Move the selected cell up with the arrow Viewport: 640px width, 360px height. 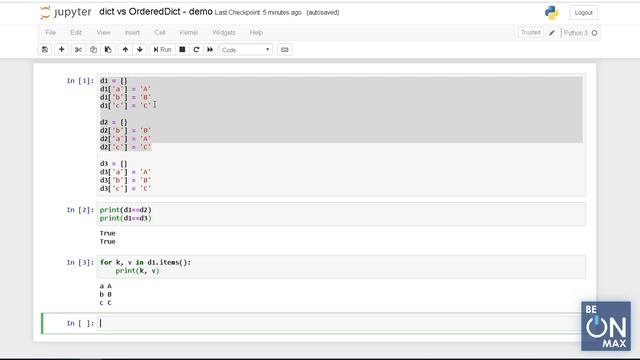click(125, 49)
